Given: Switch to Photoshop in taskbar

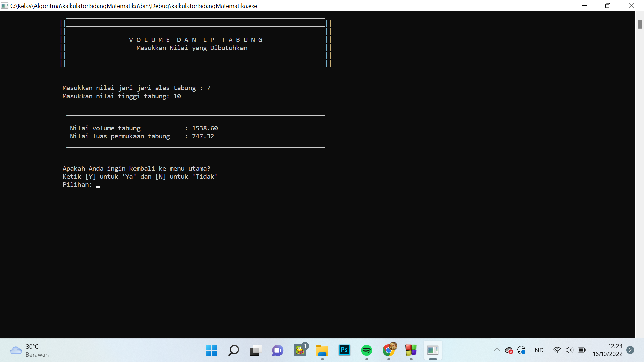Looking at the screenshot, I should click(344, 350).
